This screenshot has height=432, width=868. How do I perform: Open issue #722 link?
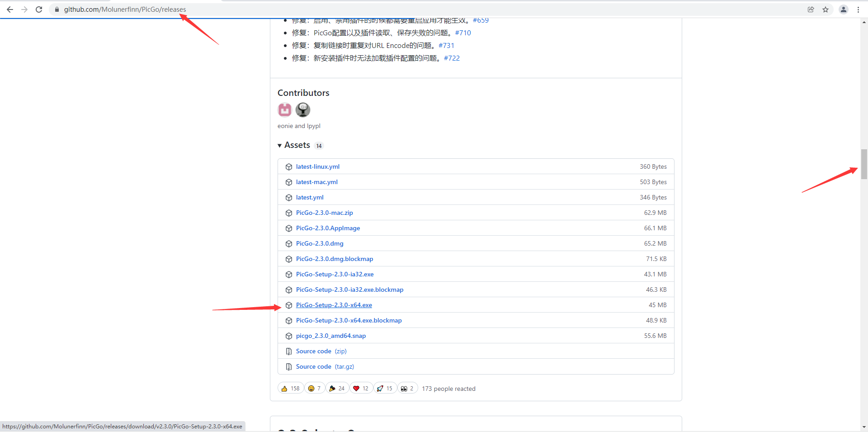(x=452, y=58)
